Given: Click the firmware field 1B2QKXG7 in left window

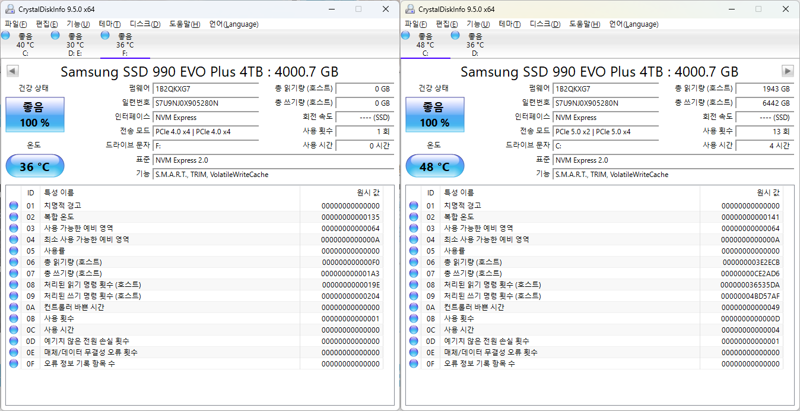Looking at the screenshot, I should [x=206, y=89].
